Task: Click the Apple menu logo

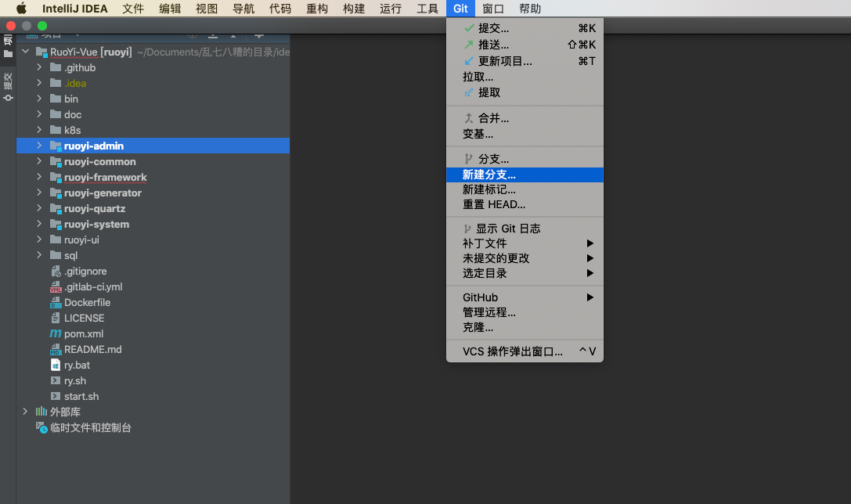Action: tap(21, 9)
